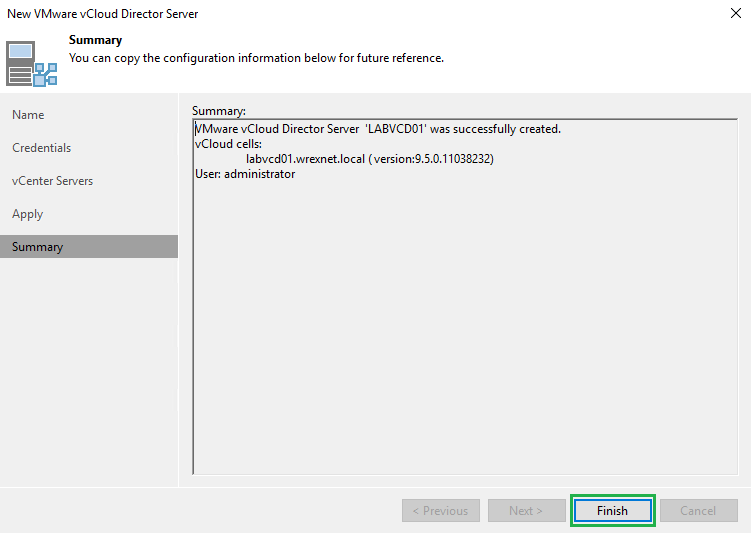Go to the Credentials step
751x533 pixels.
tap(42, 148)
